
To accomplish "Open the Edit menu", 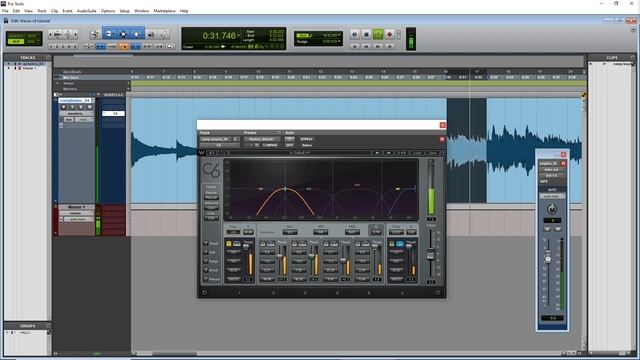I will pos(16,11).
